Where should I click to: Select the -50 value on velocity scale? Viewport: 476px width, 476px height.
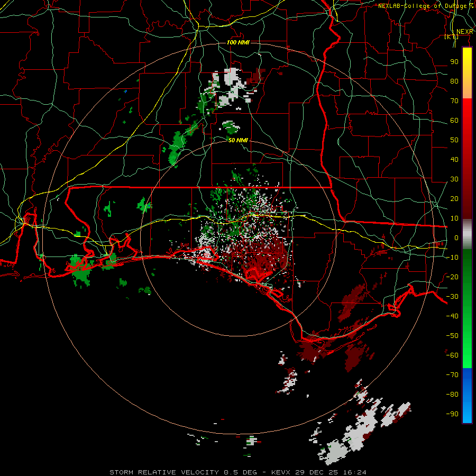click(x=452, y=335)
